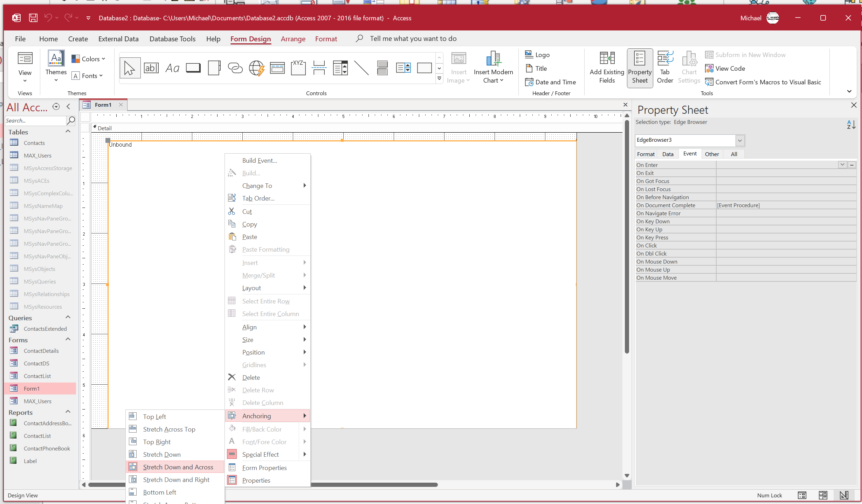Toggle alphabetical sort in Property Sheet
This screenshot has height=504, width=862.
(x=851, y=124)
